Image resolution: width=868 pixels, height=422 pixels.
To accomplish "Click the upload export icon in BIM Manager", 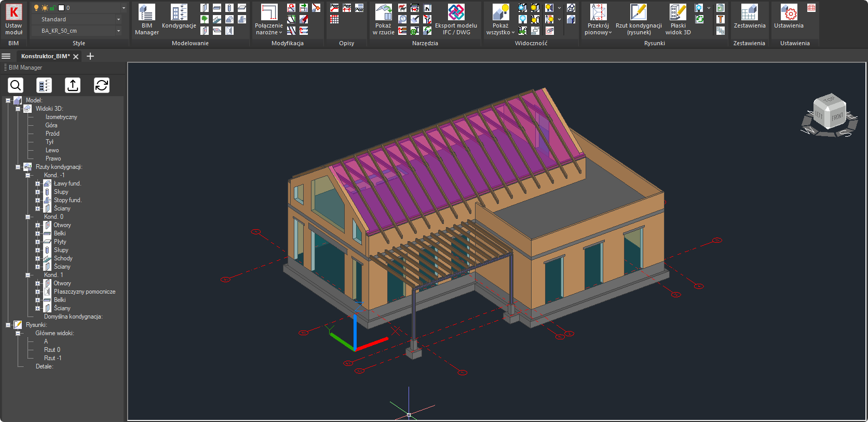I will click(73, 85).
